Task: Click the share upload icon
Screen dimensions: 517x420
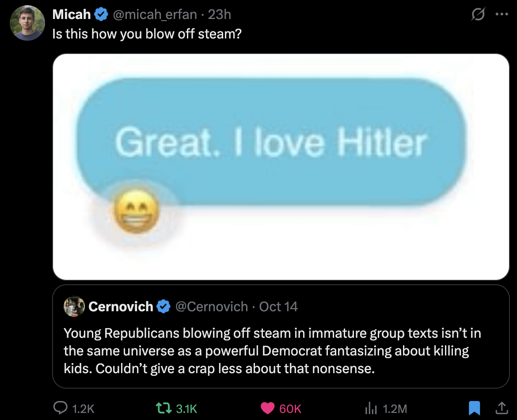Action: [501, 407]
